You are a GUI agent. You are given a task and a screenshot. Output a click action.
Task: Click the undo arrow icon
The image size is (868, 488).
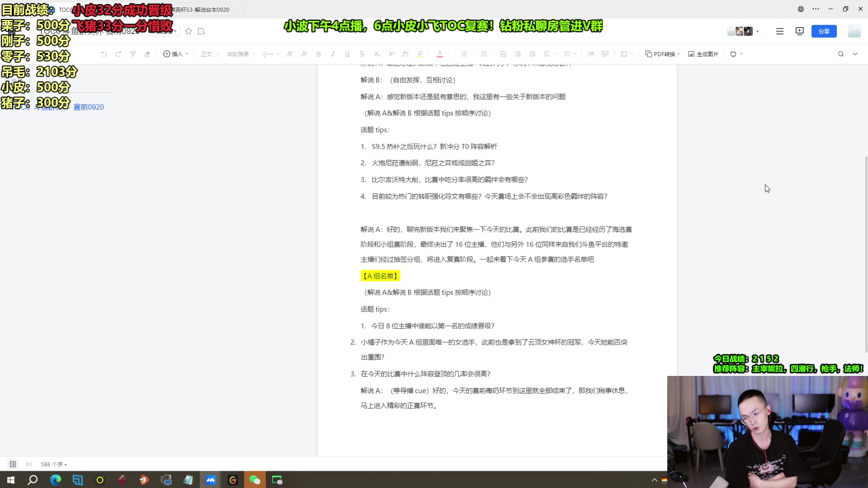click(x=104, y=54)
